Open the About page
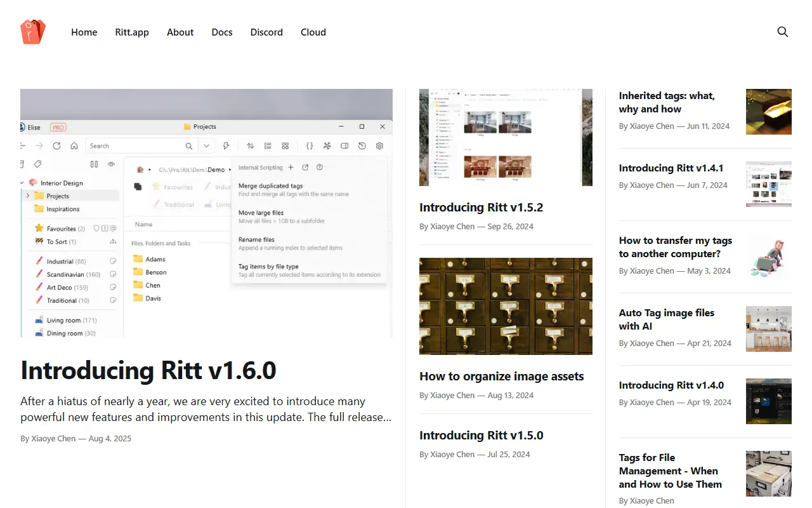 click(180, 32)
